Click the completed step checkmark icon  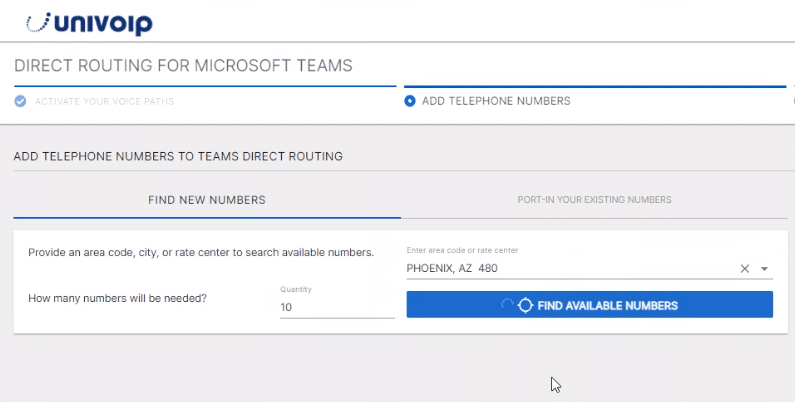click(20, 101)
